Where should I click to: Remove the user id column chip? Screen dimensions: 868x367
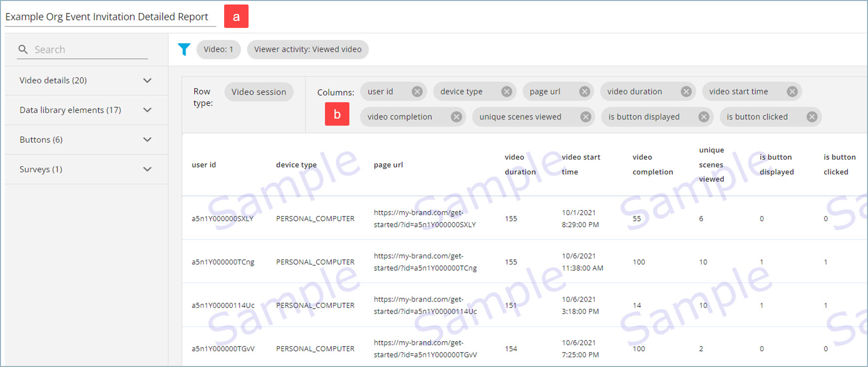pyautogui.click(x=417, y=92)
